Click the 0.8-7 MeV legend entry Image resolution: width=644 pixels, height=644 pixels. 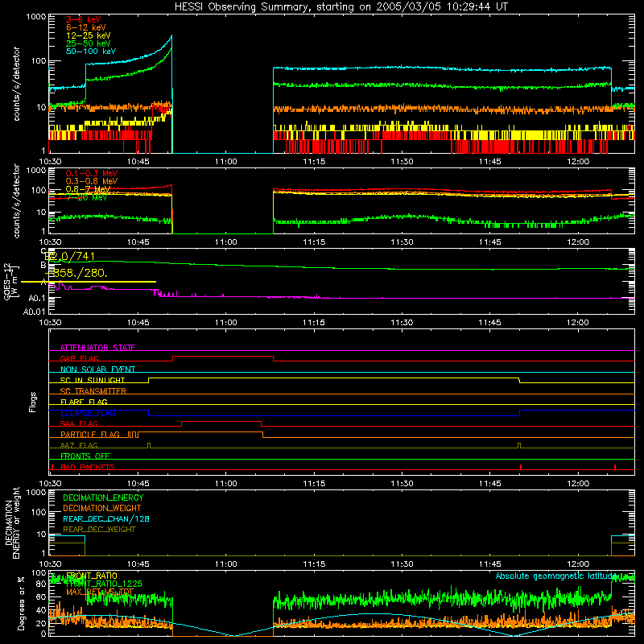click(88, 189)
